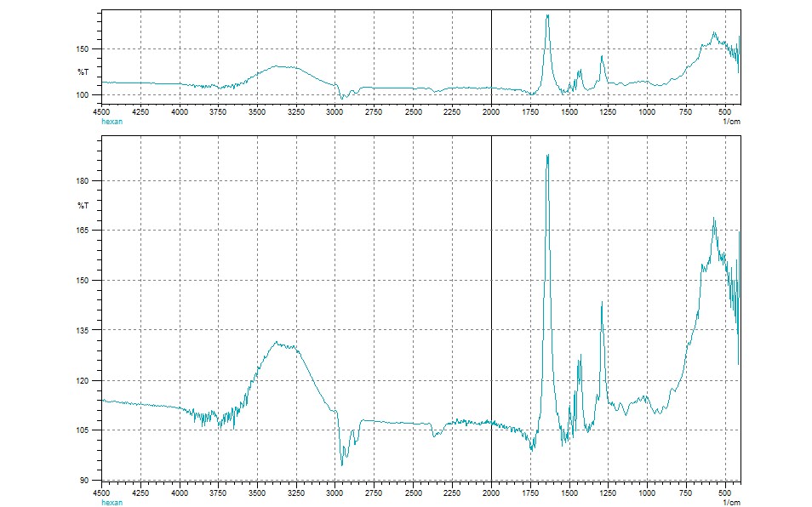The height and width of the screenshot is (507, 812).
Task: Click the 180 value on the lower spectrum's Y axis
Action: tap(83, 181)
